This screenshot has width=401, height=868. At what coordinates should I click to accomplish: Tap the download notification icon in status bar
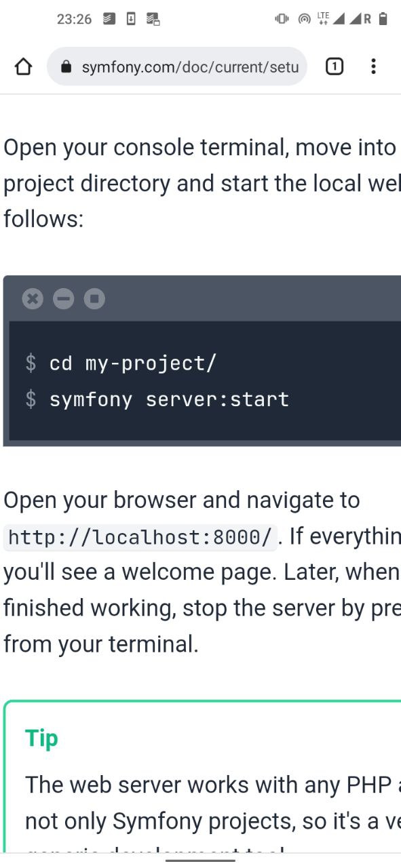(131, 19)
